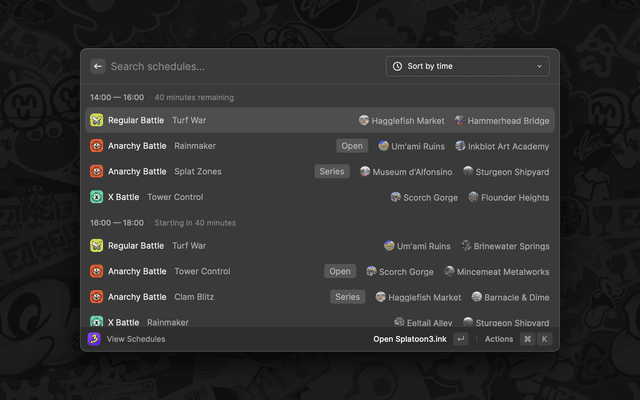Click the Series tag on Splat Zones row

click(332, 172)
